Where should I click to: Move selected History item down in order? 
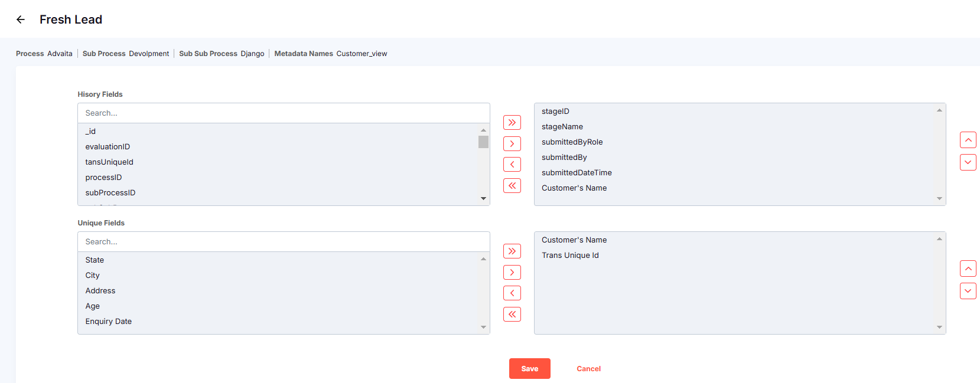968,162
